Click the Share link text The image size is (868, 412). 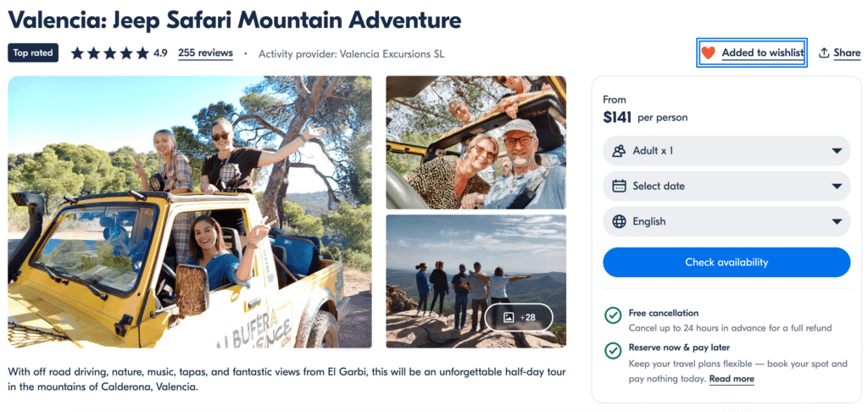846,53
